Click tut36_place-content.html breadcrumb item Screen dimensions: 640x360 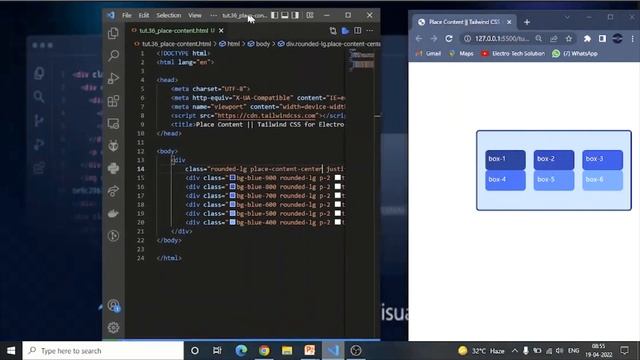(x=176, y=44)
